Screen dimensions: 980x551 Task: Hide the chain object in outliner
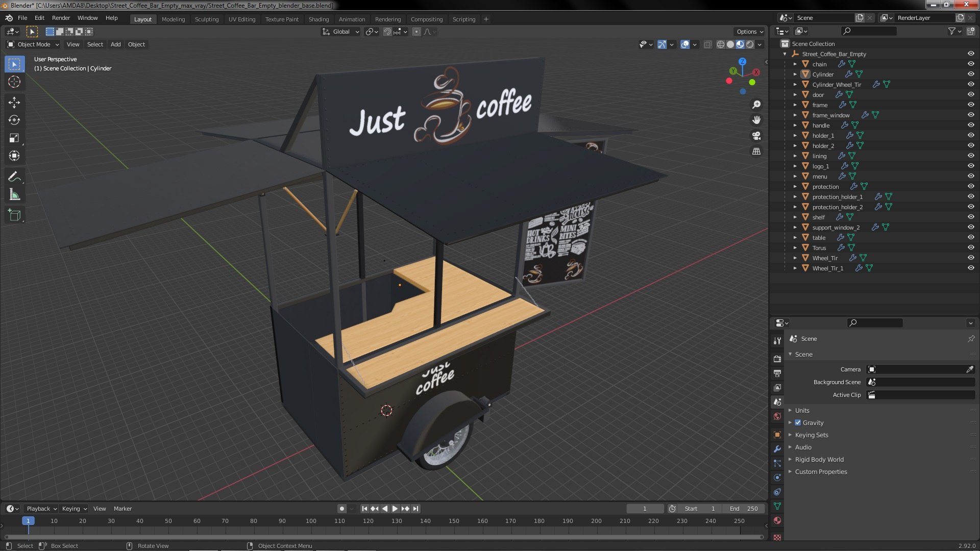(971, 64)
